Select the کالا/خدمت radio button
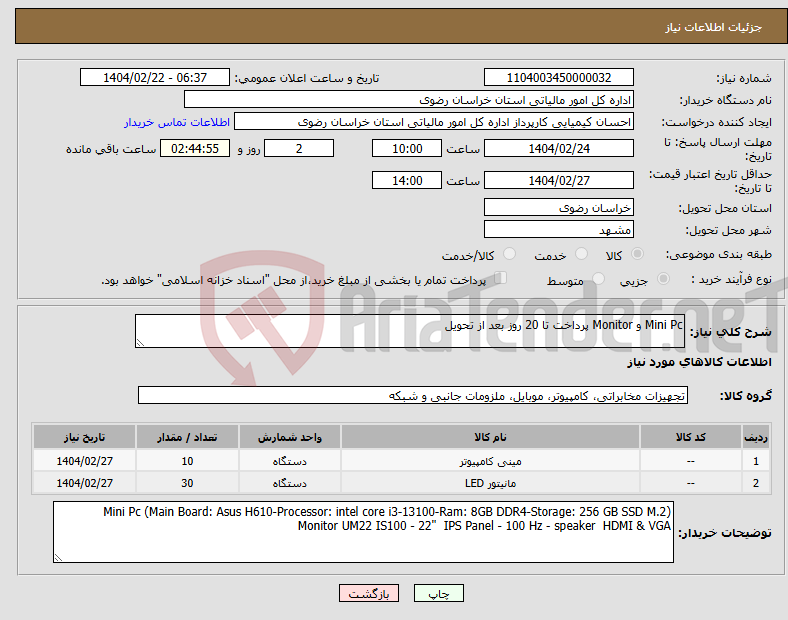 (x=510, y=254)
